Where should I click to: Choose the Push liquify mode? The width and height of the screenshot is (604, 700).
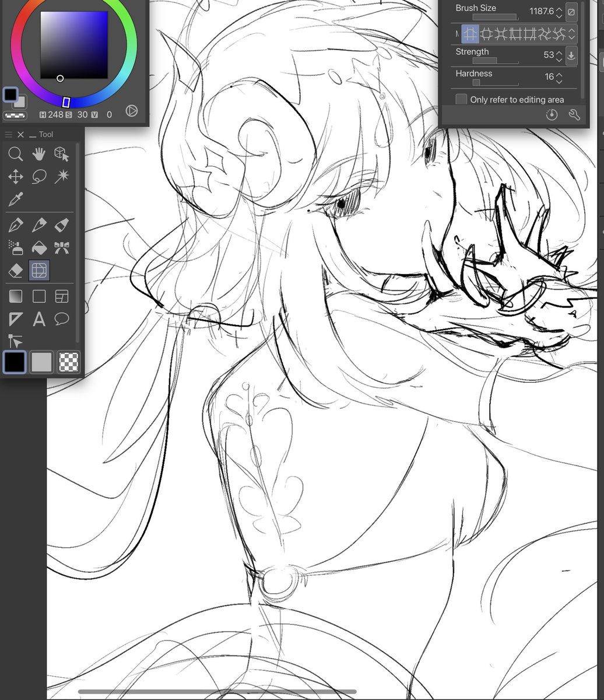pos(470,34)
